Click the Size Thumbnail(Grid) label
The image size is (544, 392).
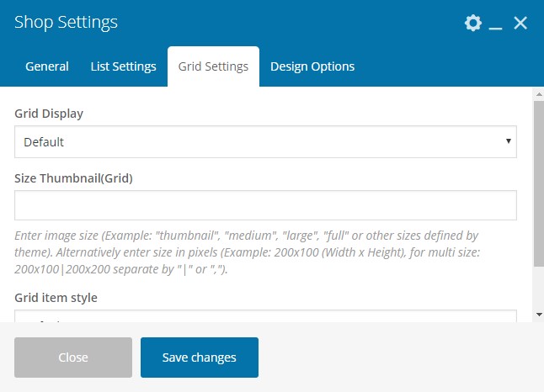tap(74, 177)
